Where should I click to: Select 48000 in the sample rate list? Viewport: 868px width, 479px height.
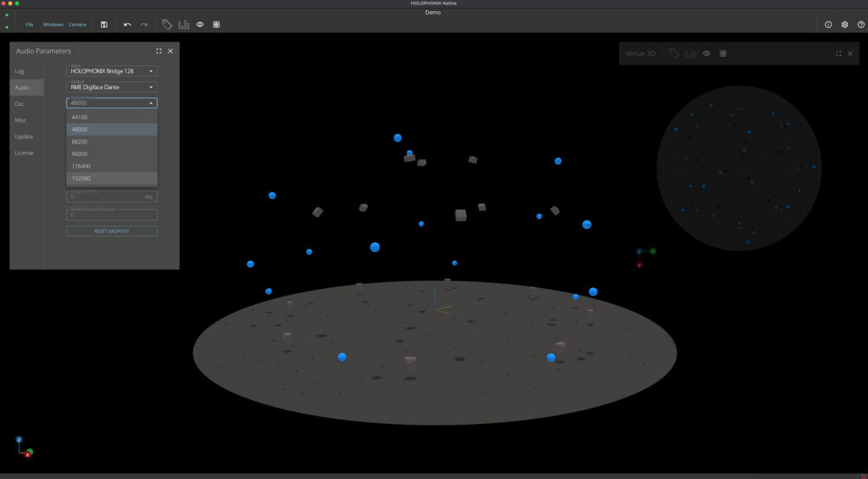[x=112, y=129]
